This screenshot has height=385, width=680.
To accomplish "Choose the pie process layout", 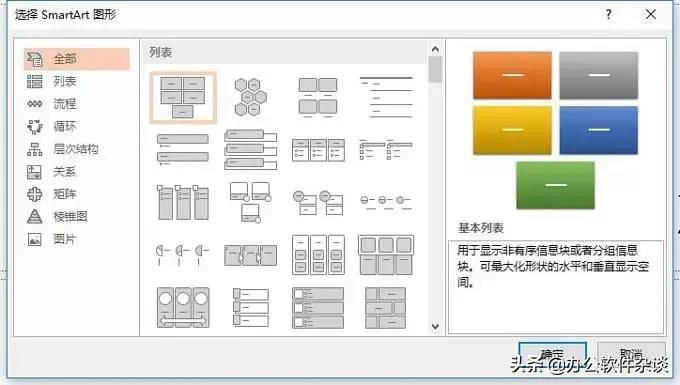I will [183, 255].
